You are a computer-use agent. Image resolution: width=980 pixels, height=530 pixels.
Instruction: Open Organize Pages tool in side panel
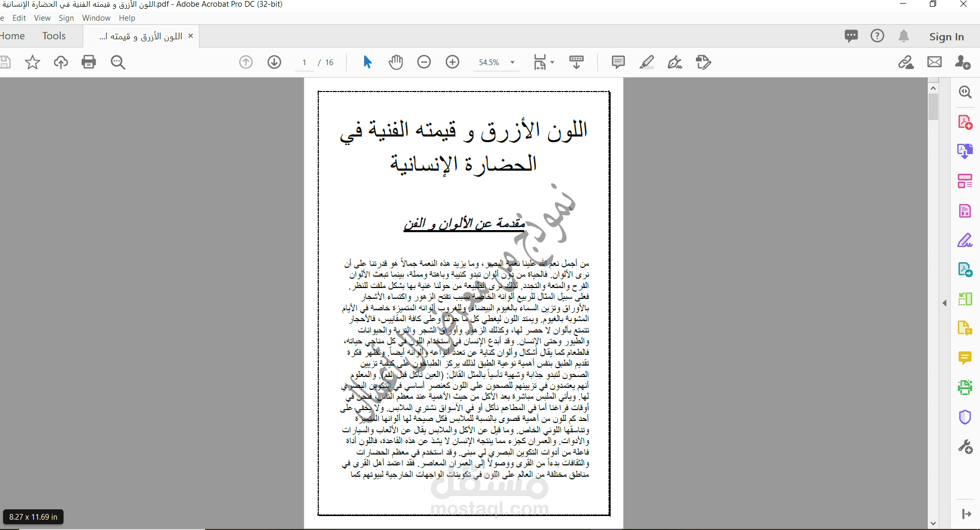[x=965, y=181]
